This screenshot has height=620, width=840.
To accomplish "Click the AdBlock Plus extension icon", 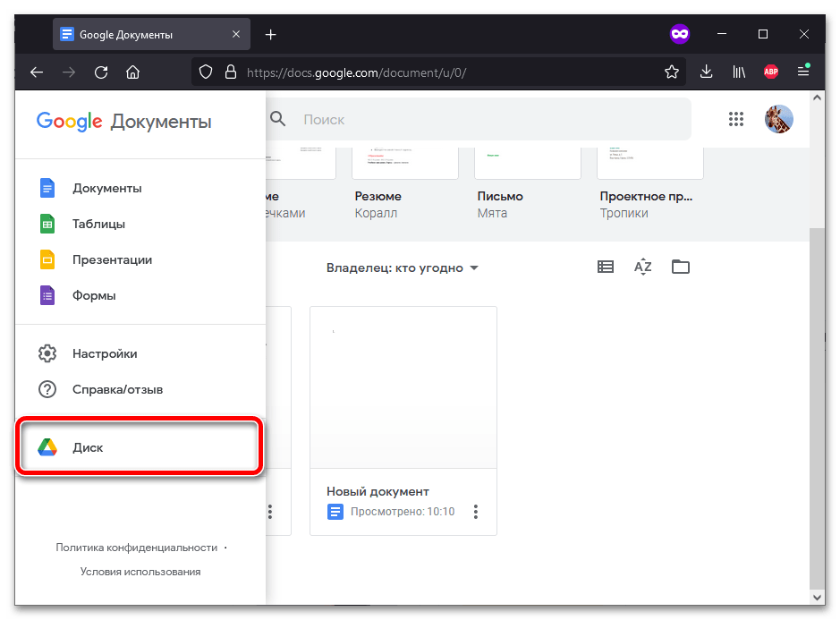I will pyautogui.click(x=771, y=72).
